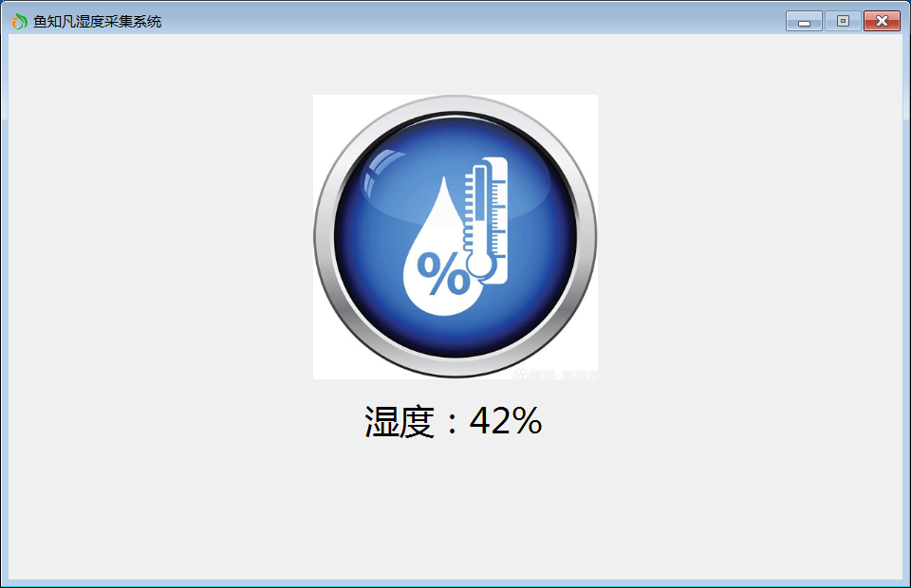Image resolution: width=911 pixels, height=588 pixels.
Task: Maximize the humidity collection window
Action: [x=843, y=21]
